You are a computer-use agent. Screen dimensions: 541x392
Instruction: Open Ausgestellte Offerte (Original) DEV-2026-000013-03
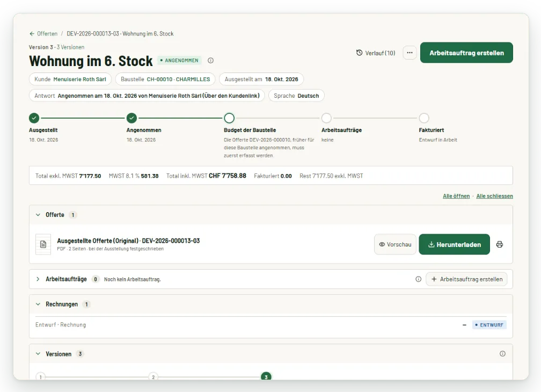(128, 241)
